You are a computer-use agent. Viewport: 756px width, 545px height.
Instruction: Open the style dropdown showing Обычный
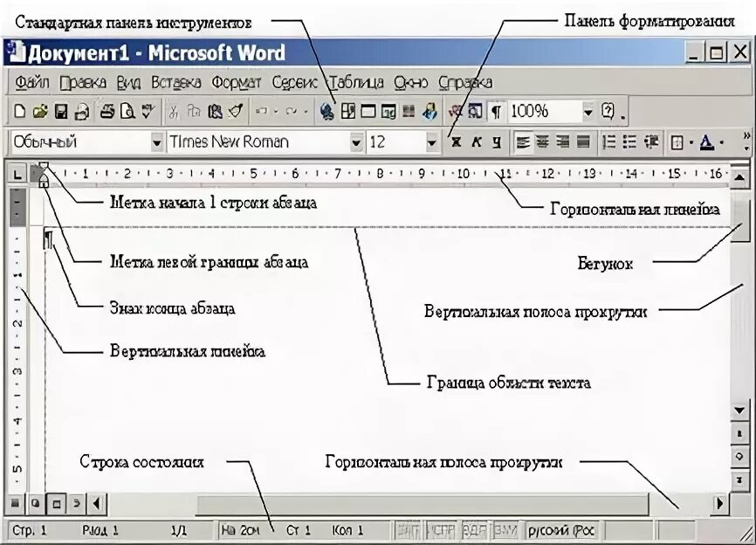[156, 142]
